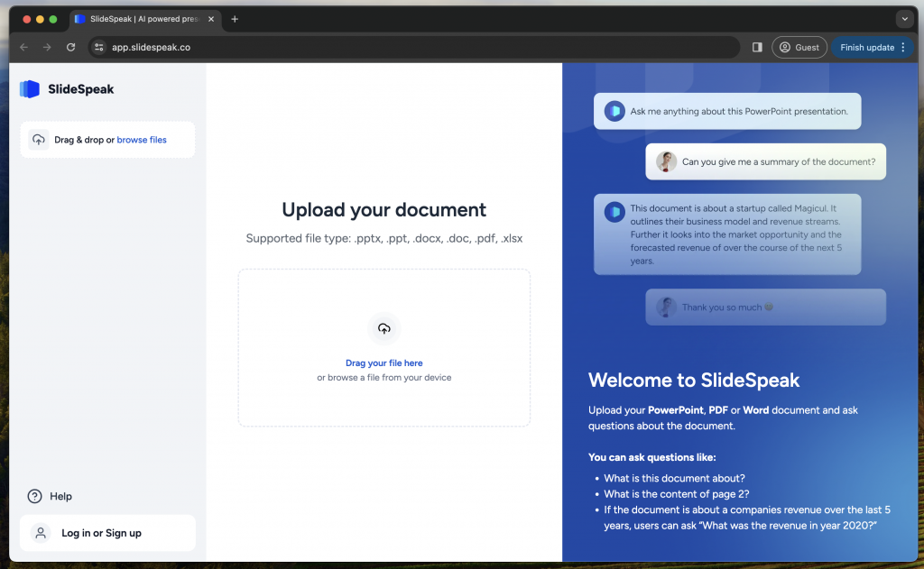
Task: Open the Guest profile button
Action: 799,47
